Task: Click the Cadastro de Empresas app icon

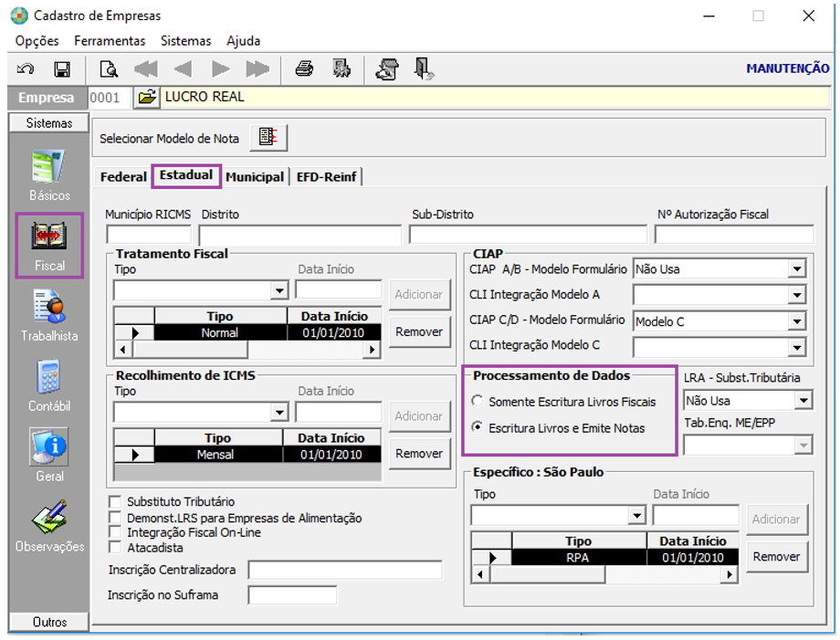Action: click(19, 16)
